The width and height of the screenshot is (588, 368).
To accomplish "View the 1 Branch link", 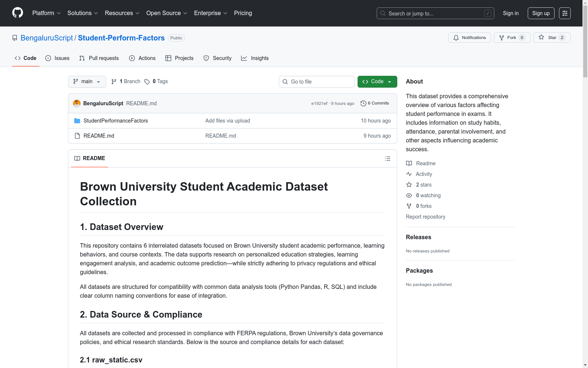I will pos(126,82).
